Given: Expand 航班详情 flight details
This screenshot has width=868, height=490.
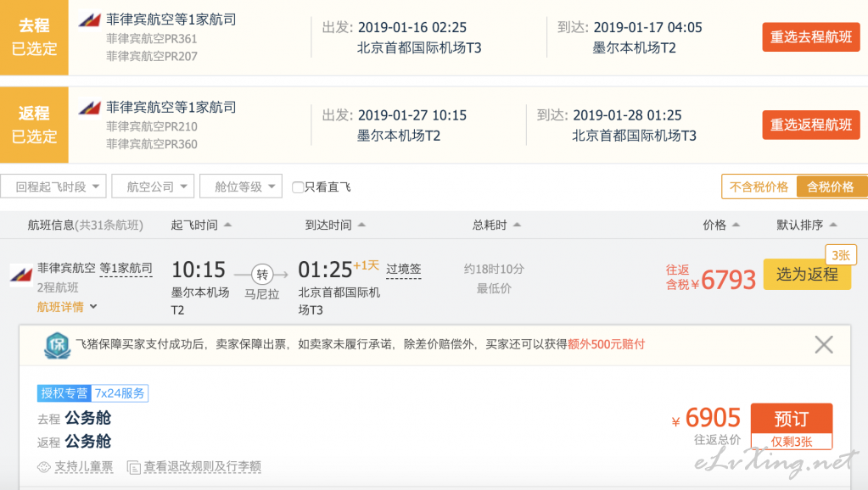Looking at the screenshot, I should tap(67, 307).
